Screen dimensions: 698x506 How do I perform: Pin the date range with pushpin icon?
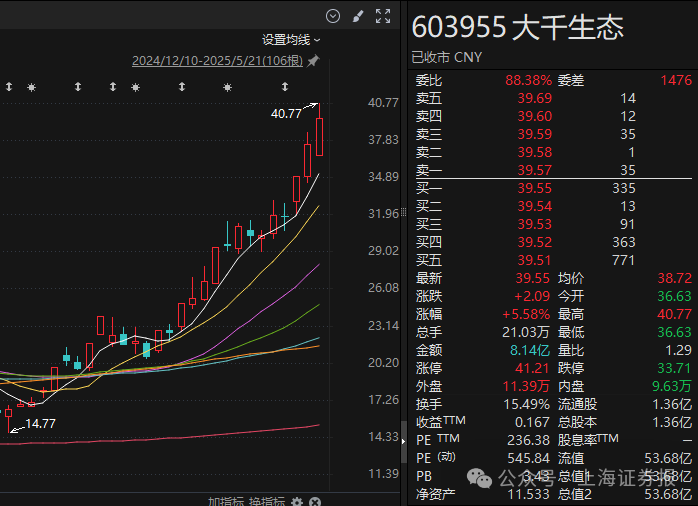[x=313, y=61]
